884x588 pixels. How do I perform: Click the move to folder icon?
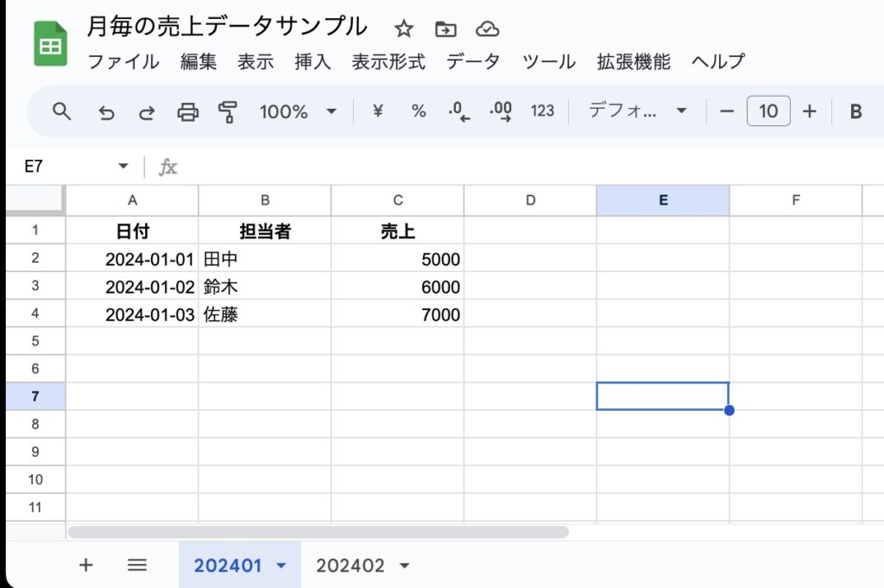(445, 29)
